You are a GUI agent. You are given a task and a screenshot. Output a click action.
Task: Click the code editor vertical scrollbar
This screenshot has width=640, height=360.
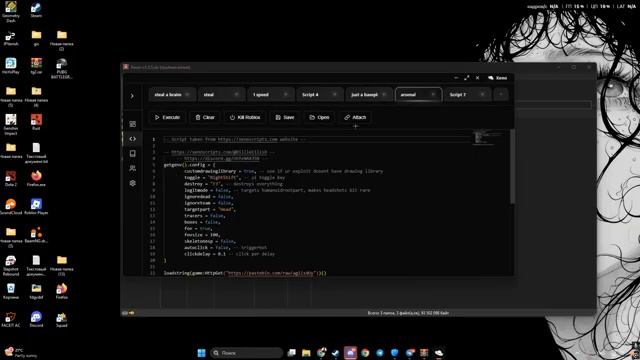pos(512,167)
